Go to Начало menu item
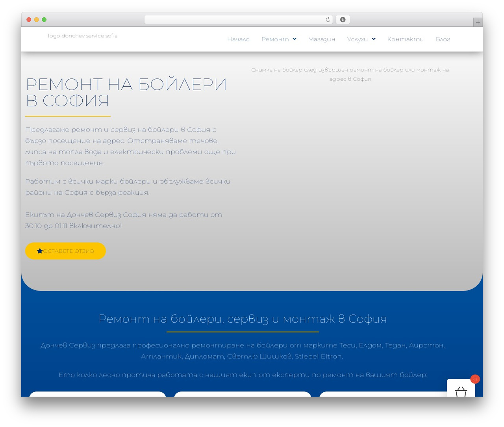The height and width of the screenshot is (427, 504). point(238,39)
